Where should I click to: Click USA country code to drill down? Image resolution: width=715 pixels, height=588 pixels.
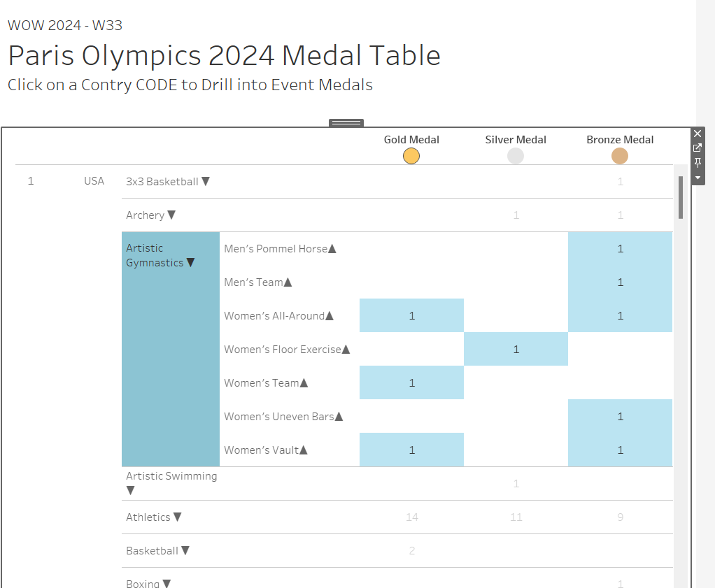(94, 180)
